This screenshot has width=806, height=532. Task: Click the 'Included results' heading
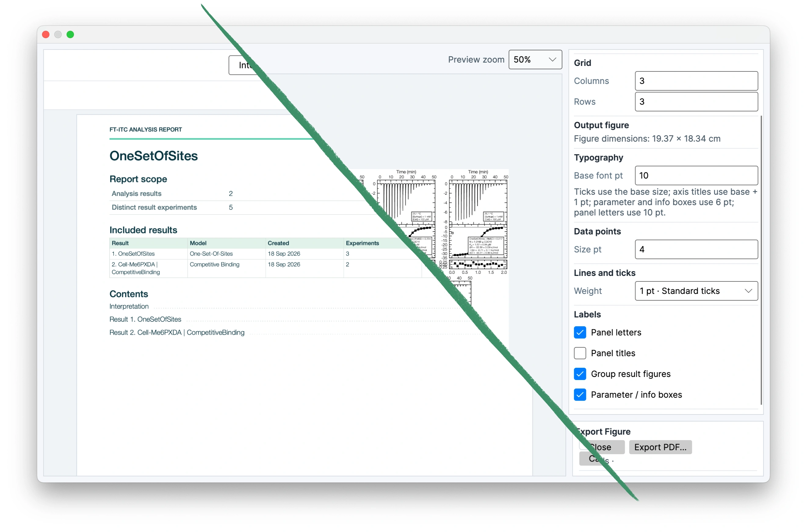click(x=143, y=230)
